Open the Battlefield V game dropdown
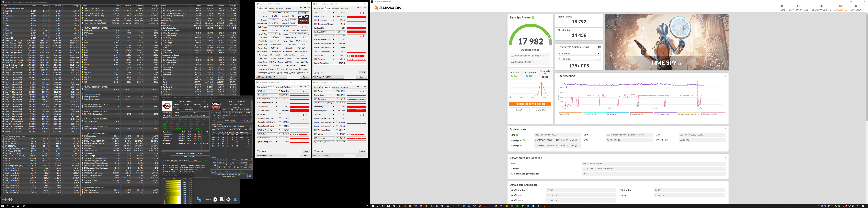This screenshot has width=868, height=208. (x=579, y=53)
